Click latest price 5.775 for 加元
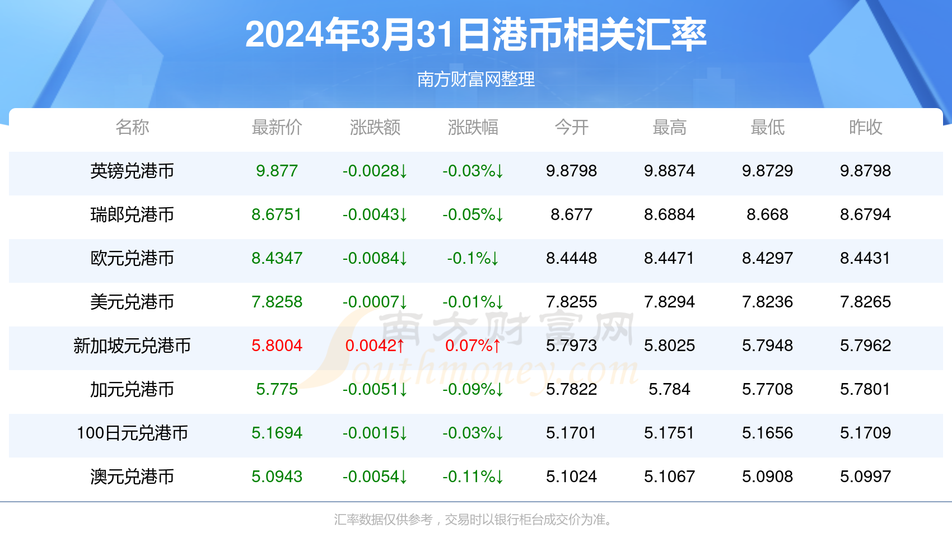The width and height of the screenshot is (952, 560). [277, 389]
